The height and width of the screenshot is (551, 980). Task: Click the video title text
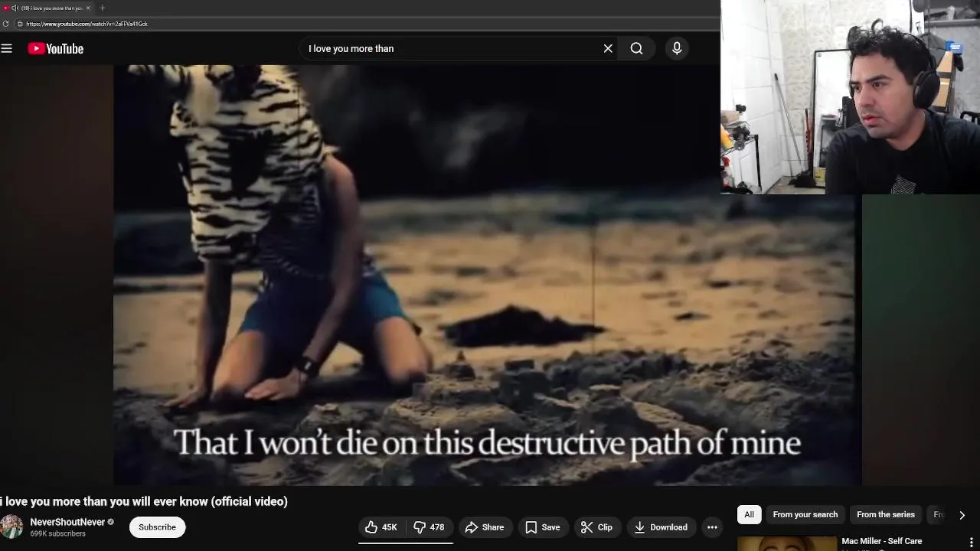tap(144, 501)
